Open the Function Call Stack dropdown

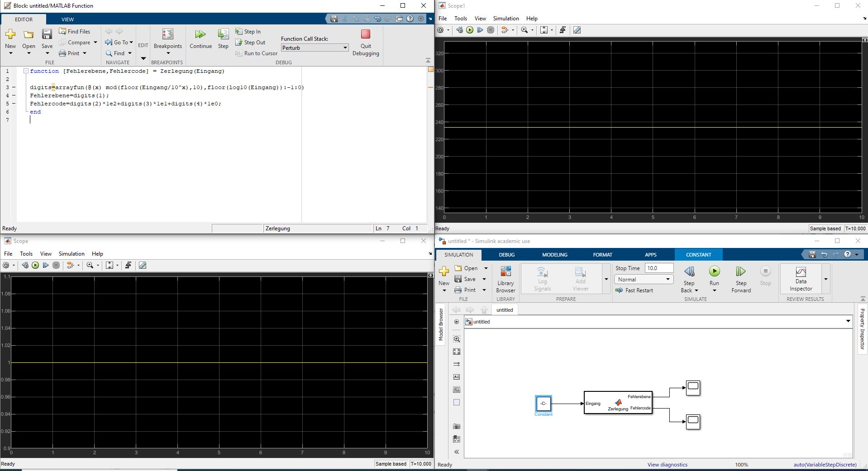[x=315, y=48]
